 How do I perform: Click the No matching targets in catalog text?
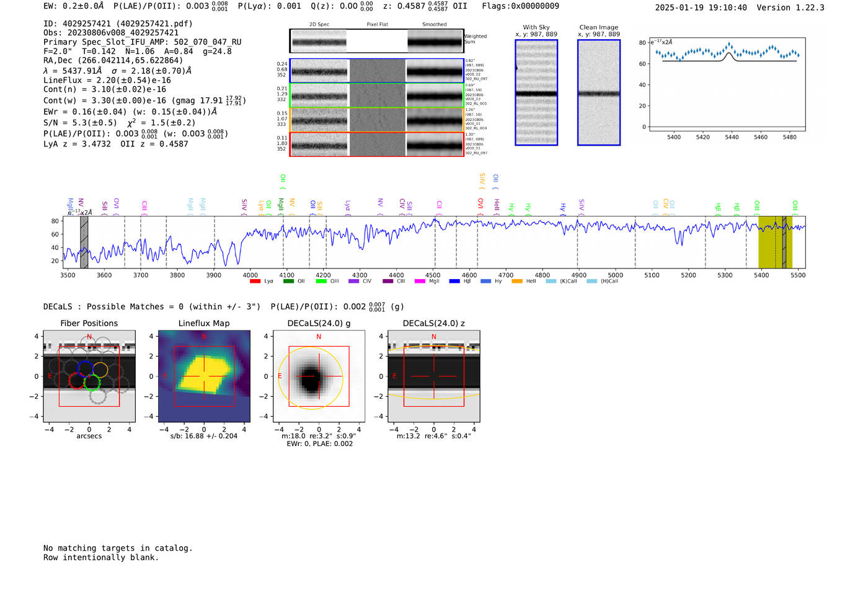pyautogui.click(x=118, y=548)
